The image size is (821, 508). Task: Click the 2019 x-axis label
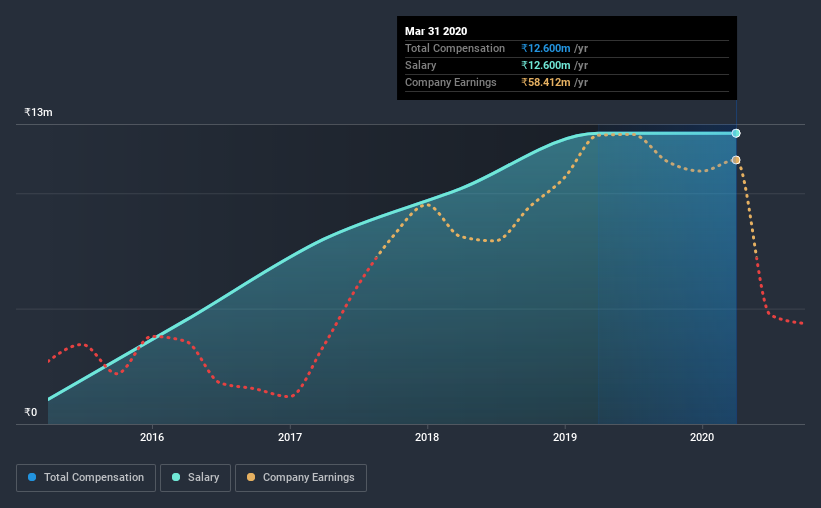(564, 437)
